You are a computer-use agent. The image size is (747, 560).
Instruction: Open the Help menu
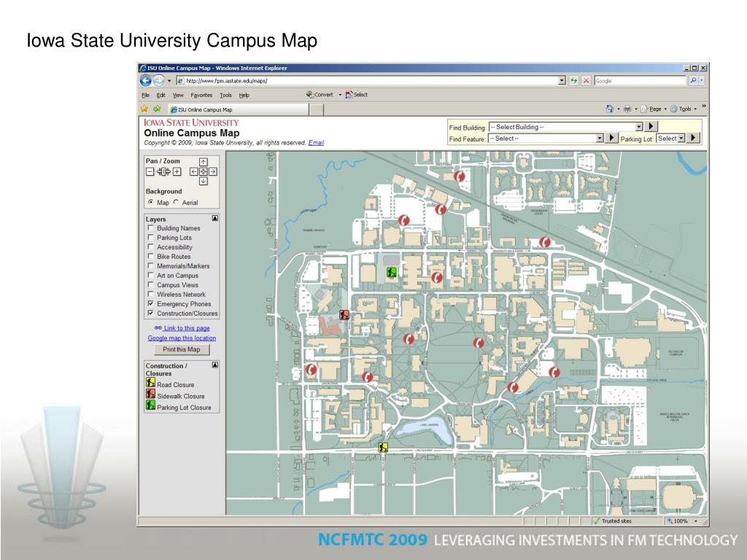[x=244, y=96]
